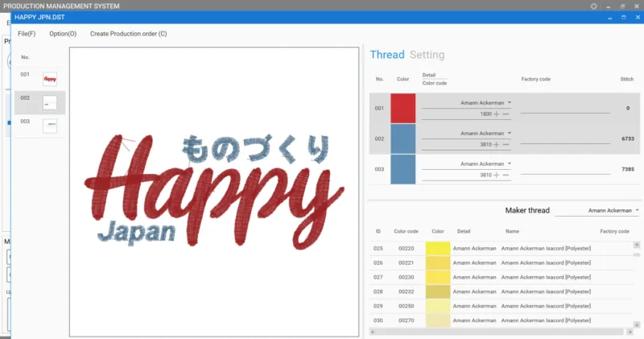Click minus icon beside 3810 in thread 002
This screenshot has height=339, width=644.
(x=506, y=145)
